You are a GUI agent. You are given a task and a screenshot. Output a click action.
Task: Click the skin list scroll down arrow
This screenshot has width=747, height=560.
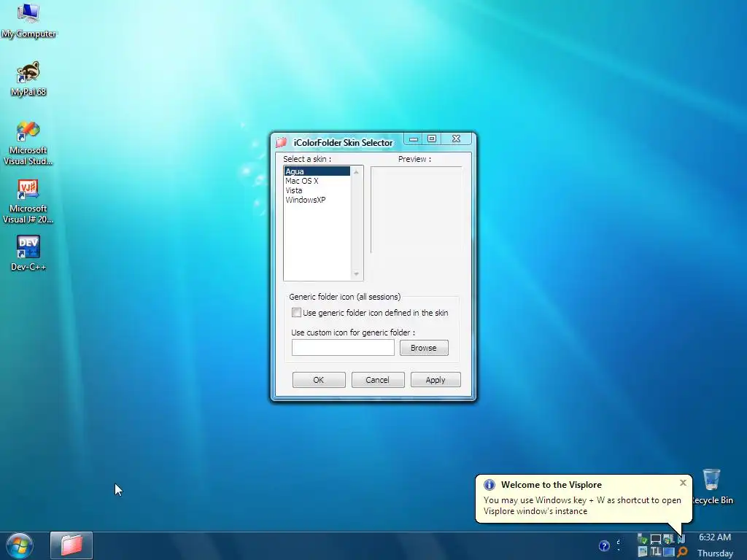(x=356, y=274)
